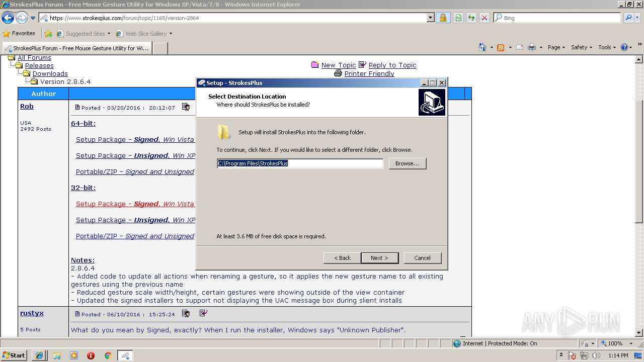Click the taskbar clock 1:14 PM
Screen dimensions: 644x362
pos(618,355)
